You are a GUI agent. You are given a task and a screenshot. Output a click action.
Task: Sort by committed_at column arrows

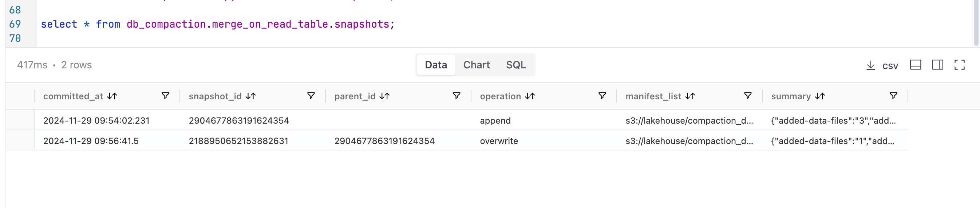tap(112, 96)
